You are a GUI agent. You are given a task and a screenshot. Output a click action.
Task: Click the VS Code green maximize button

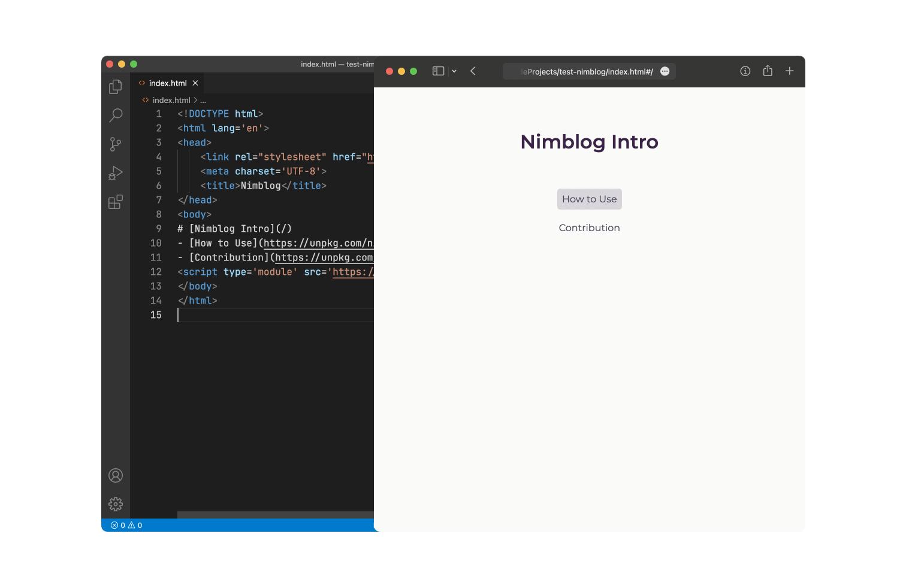coord(134,64)
